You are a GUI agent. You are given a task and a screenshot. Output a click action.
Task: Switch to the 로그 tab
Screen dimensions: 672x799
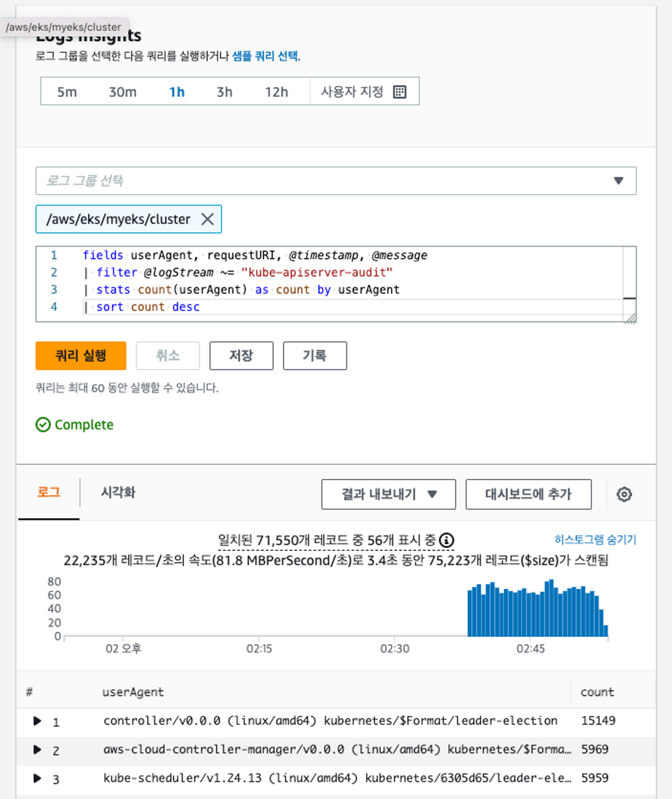pos(49,492)
